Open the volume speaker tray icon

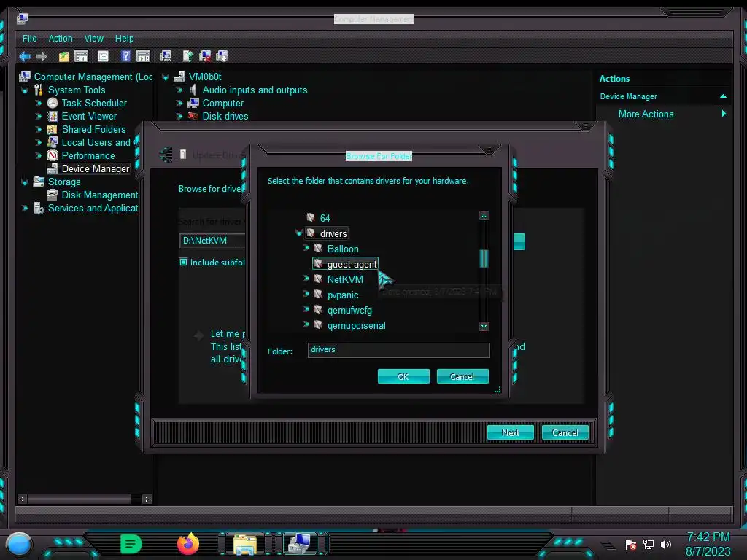(x=666, y=544)
